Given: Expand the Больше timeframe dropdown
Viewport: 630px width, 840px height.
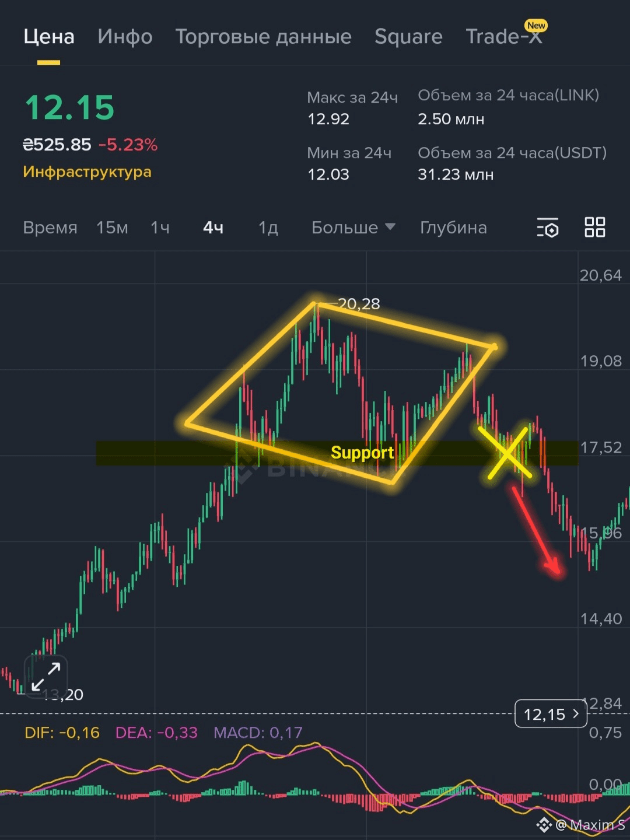Looking at the screenshot, I should point(353,228).
